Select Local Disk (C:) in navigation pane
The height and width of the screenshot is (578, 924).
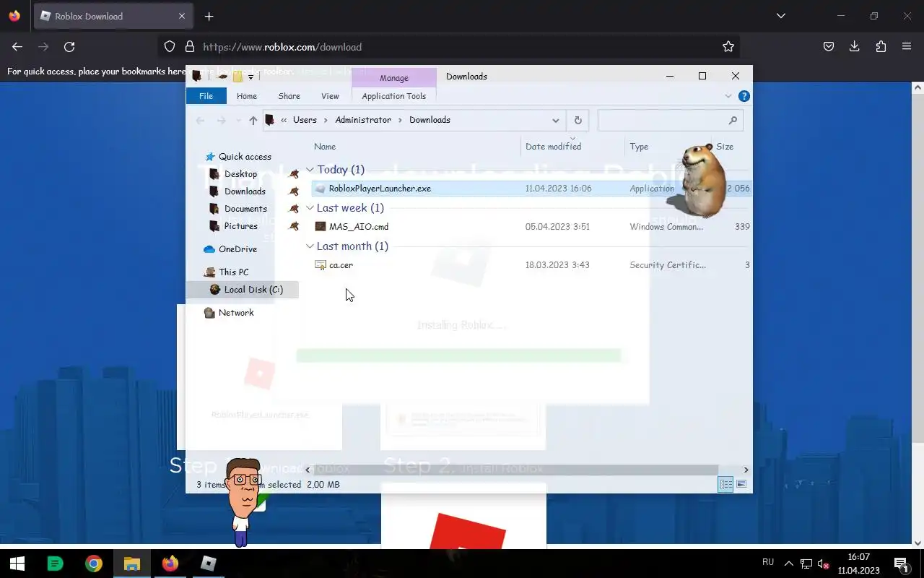coord(253,290)
